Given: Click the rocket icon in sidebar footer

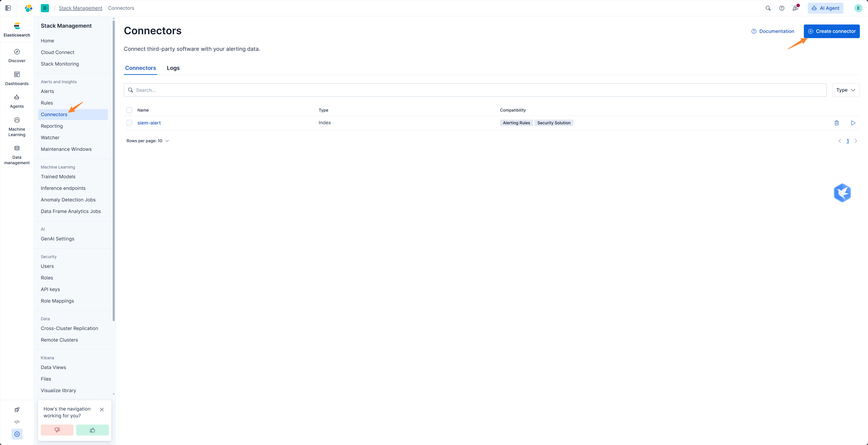Looking at the screenshot, I should [17, 410].
